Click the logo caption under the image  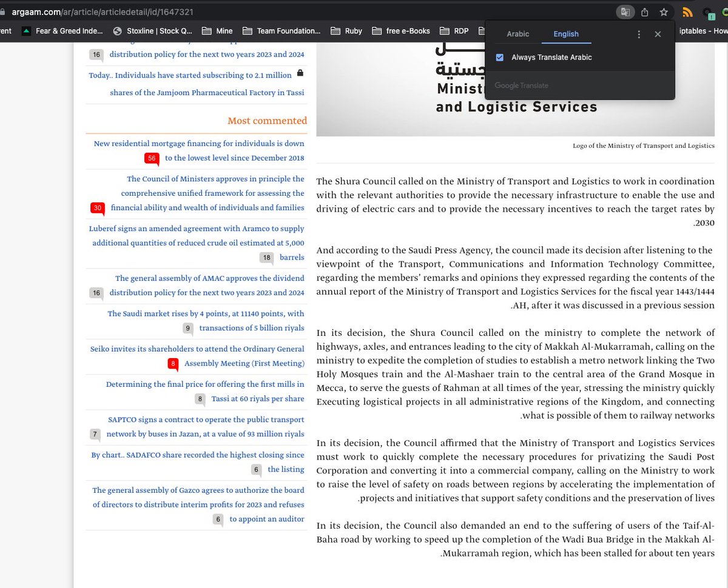(x=644, y=145)
